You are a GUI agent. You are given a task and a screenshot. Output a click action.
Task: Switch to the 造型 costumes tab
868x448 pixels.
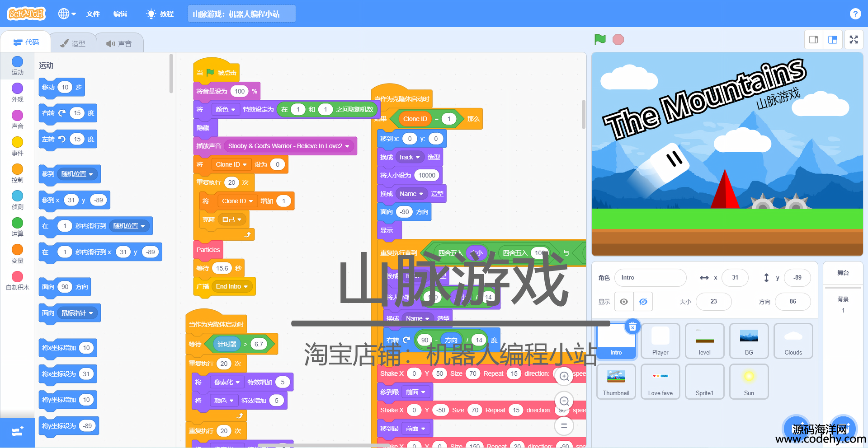tap(73, 43)
